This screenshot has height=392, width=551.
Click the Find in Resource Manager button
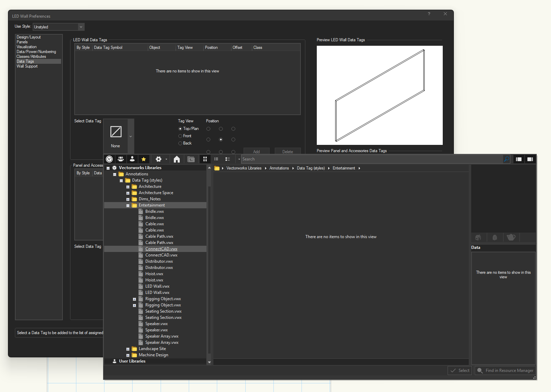coord(505,371)
